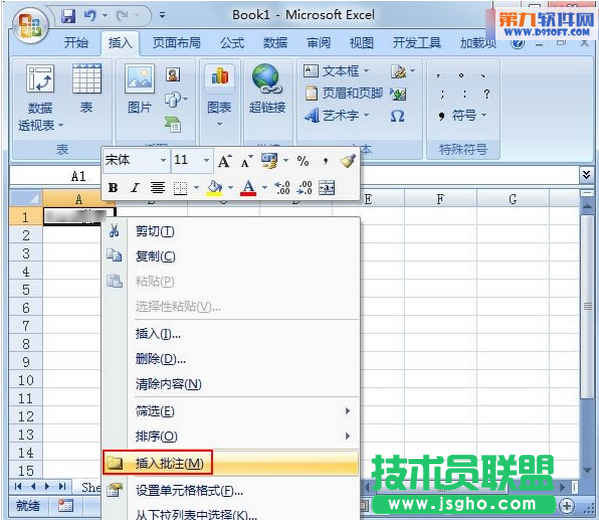599x520 pixels.
Task: Switch to the 公式 tab
Action: 232,42
